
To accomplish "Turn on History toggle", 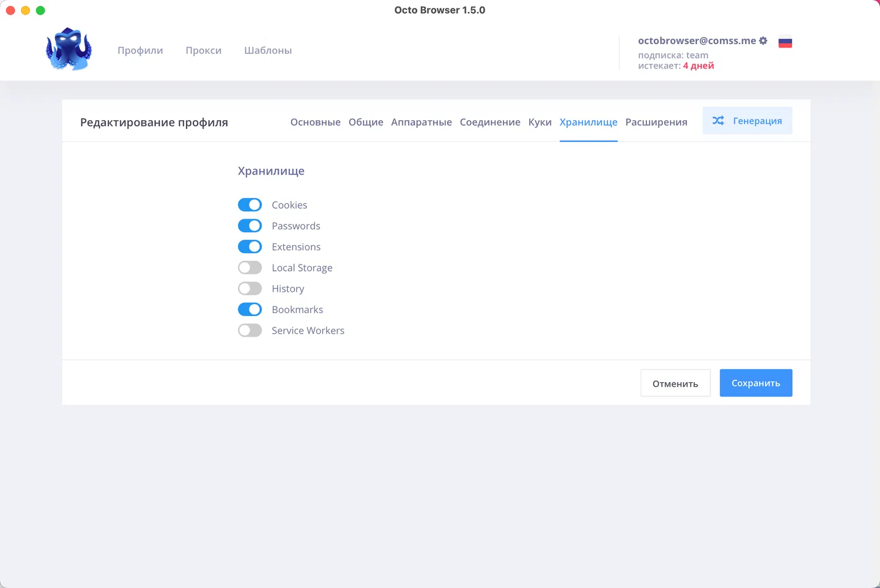I will pos(250,288).
